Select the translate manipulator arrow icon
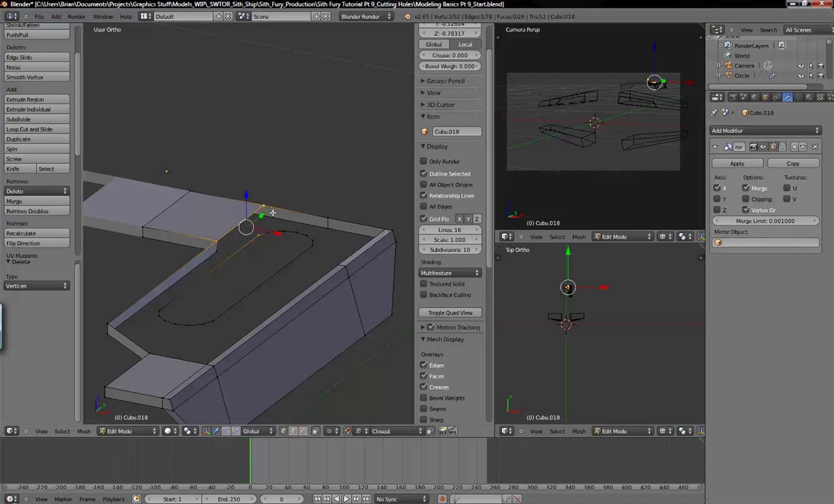 coord(216,431)
